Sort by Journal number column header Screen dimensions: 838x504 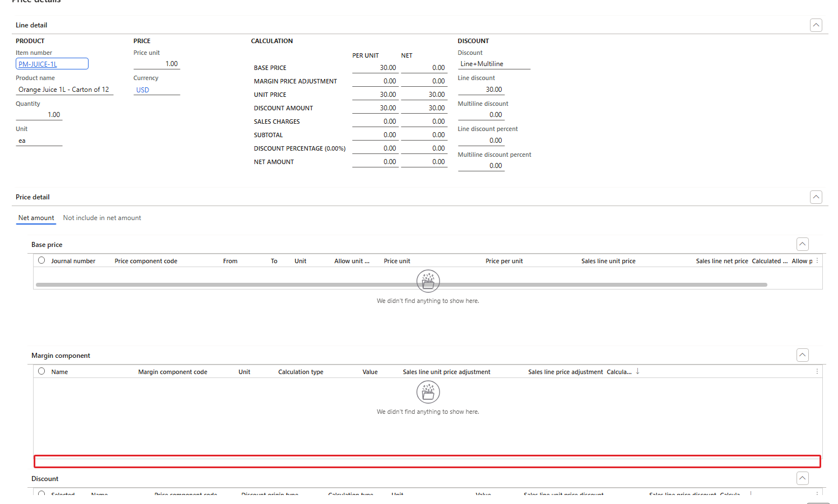pyautogui.click(x=73, y=261)
